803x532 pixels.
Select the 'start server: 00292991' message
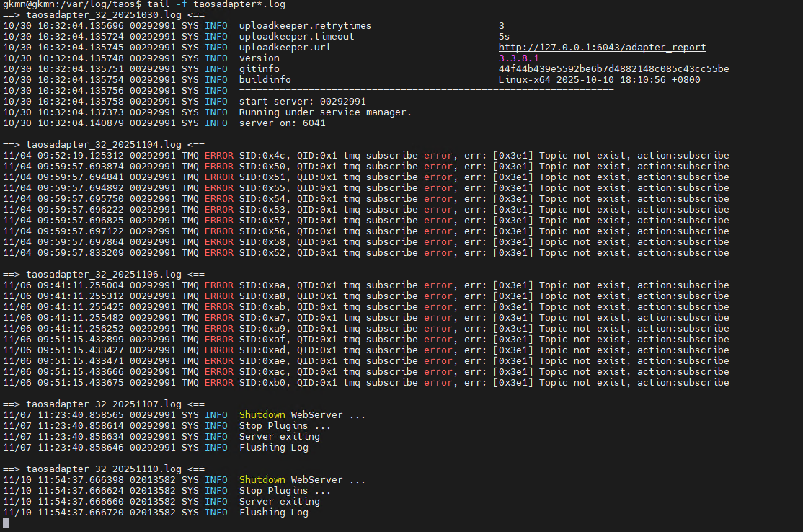pos(302,102)
